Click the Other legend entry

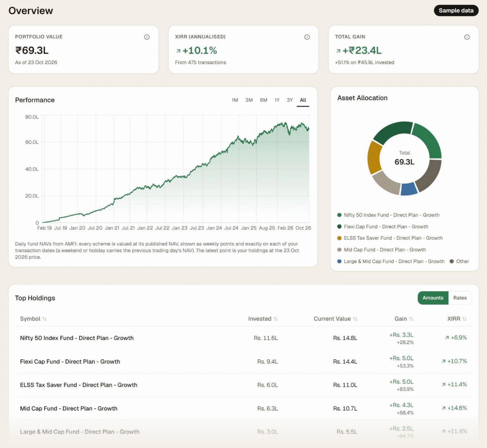[459, 261]
